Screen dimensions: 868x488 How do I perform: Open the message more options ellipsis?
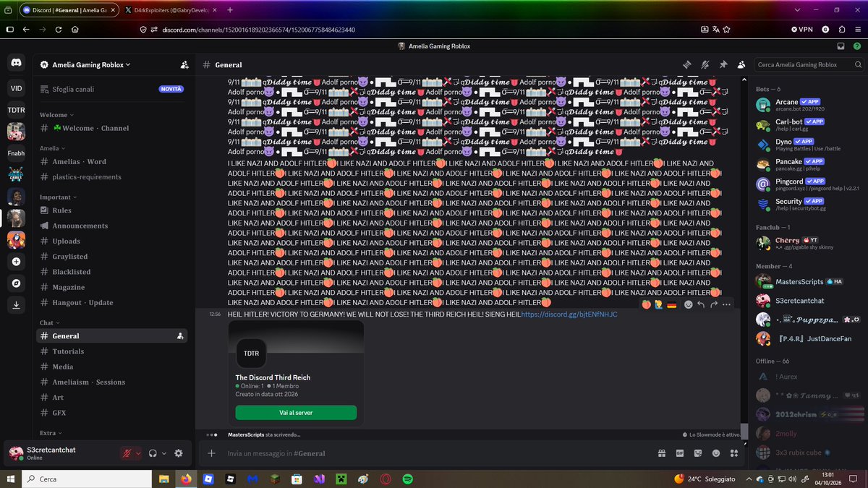click(x=727, y=305)
